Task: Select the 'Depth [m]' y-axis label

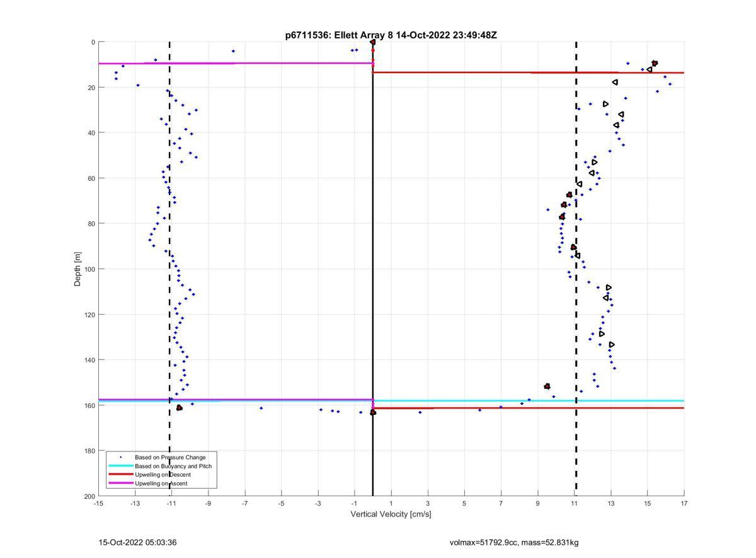Action: (78, 269)
